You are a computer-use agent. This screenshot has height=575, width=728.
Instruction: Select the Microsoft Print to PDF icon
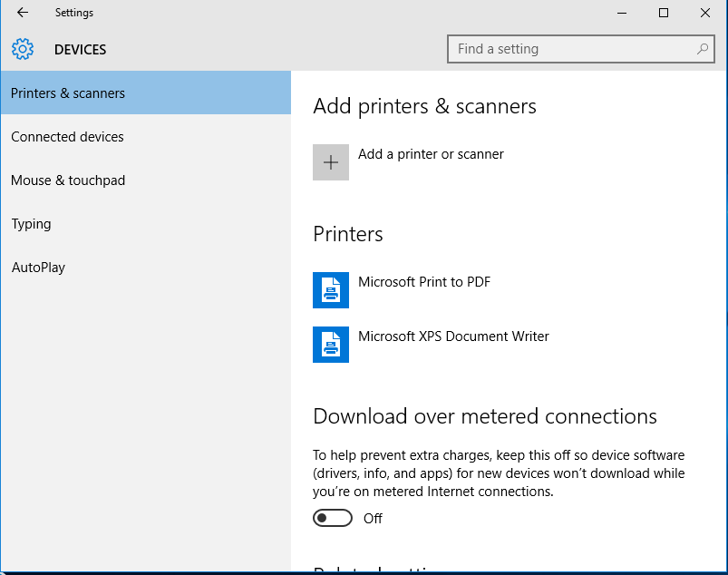(331, 290)
